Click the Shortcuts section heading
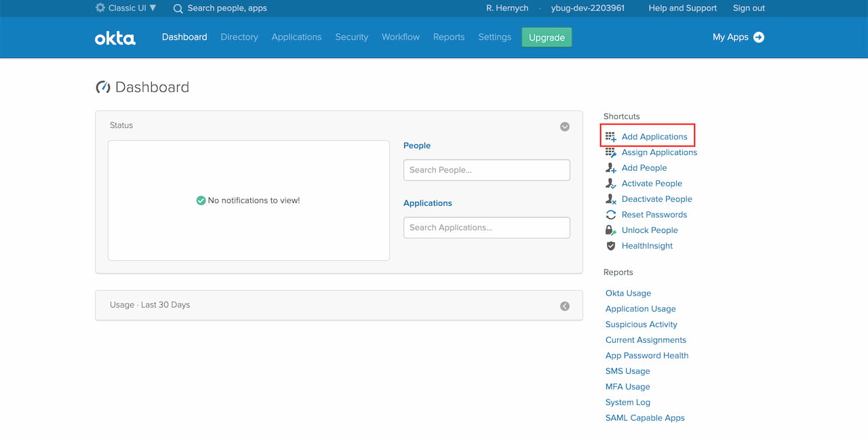The width and height of the screenshot is (868, 441). (622, 117)
